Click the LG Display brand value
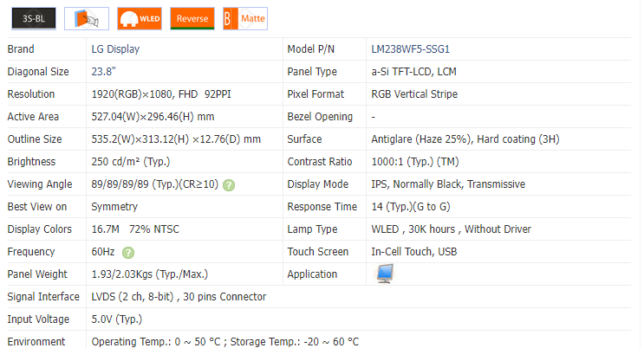644x348 pixels. 115,49
